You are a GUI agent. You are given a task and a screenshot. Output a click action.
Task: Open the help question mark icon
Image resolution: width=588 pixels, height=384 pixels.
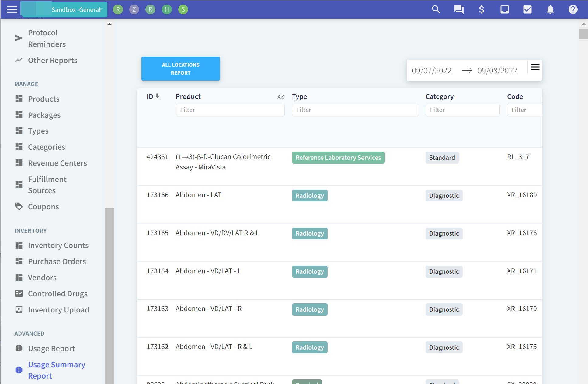coord(573,9)
